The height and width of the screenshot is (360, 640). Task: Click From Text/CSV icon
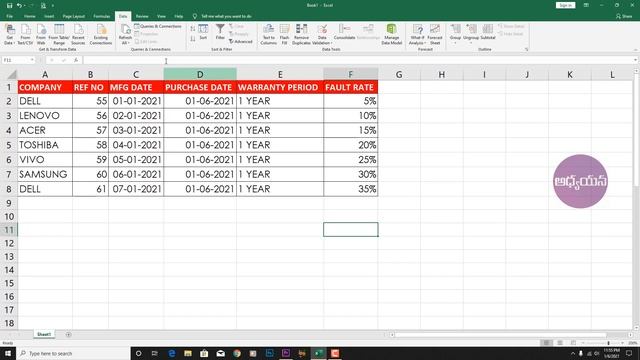25,35
